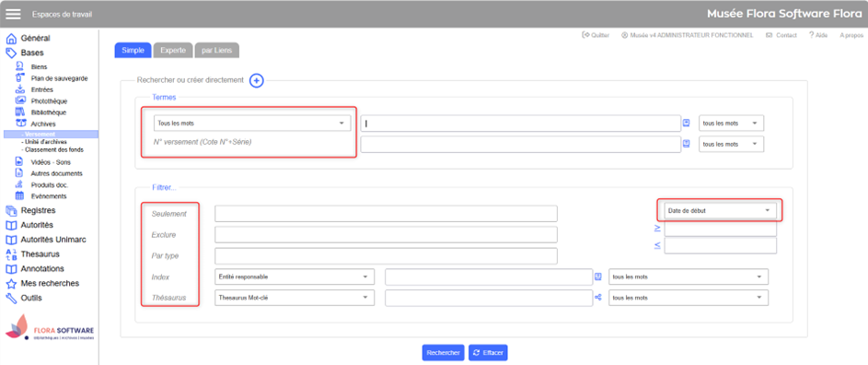Focus the first Termes text field
Viewport: 868px width, 365px height.
520,124
